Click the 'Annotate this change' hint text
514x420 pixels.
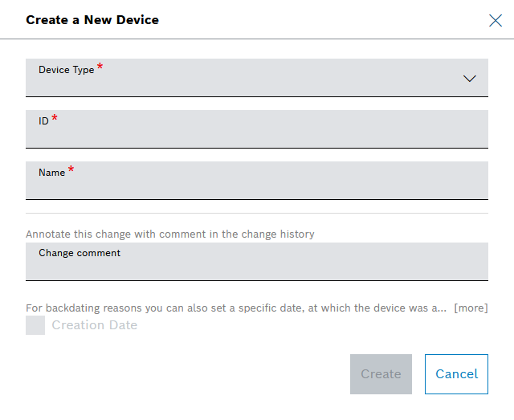(170, 234)
